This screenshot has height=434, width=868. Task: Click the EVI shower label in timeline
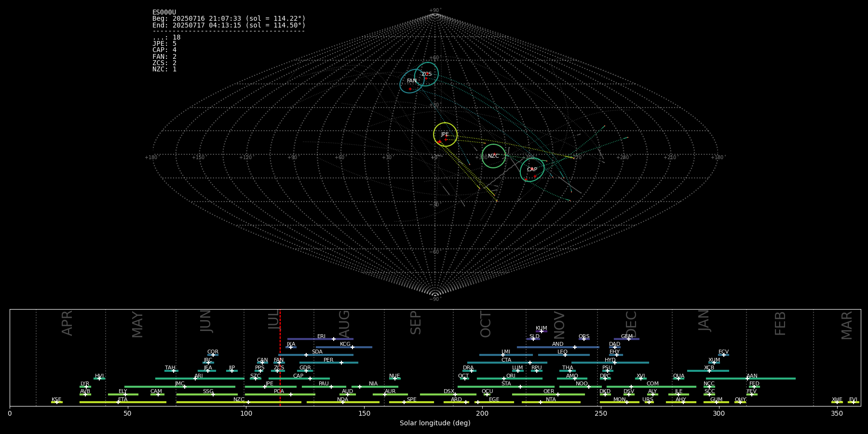click(x=853, y=400)
